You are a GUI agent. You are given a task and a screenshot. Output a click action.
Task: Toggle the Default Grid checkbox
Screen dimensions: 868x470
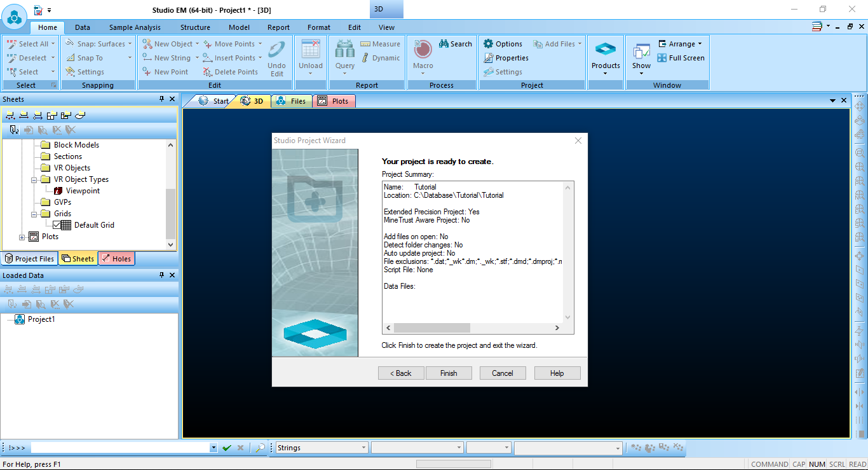coord(57,225)
